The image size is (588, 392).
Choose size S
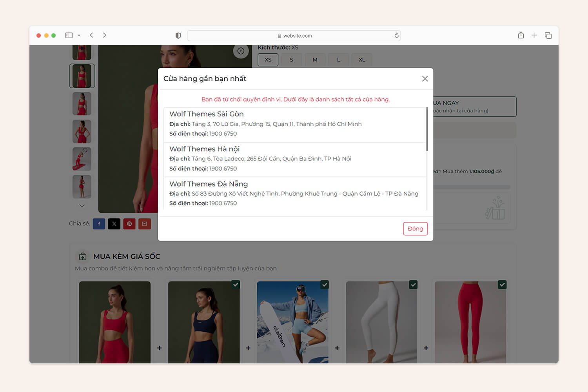click(292, 60)
